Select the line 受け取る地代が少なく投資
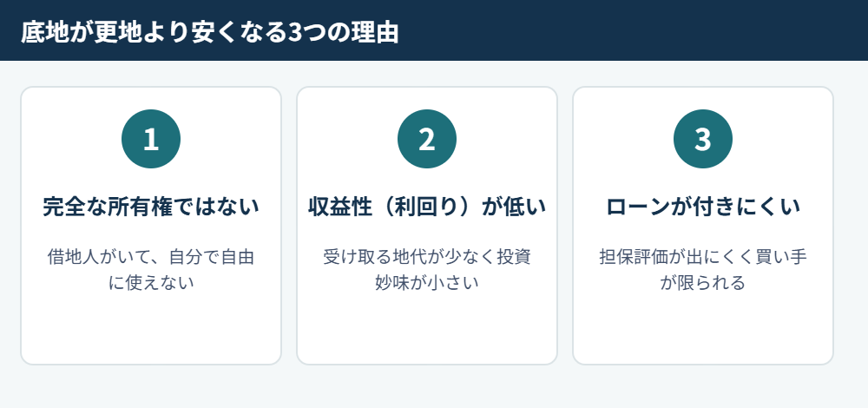Screen dimensions: 868x408 [427, 258]
